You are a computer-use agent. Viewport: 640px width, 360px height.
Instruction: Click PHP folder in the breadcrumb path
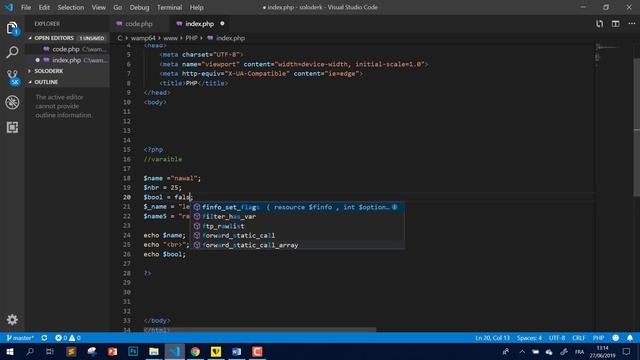(191, 38)
